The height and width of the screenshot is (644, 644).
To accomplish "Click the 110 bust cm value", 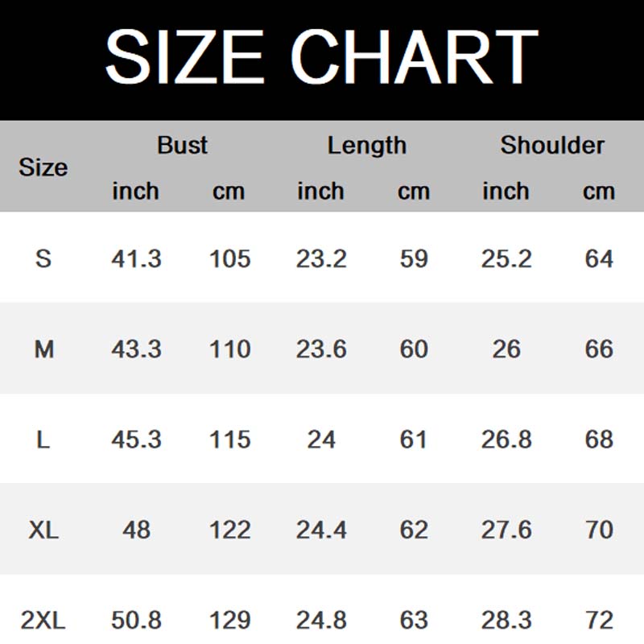I will click(229, 349).
